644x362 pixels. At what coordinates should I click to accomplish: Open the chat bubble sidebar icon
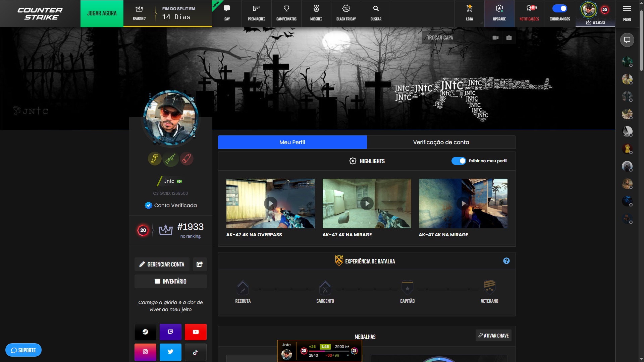[627, 40]
